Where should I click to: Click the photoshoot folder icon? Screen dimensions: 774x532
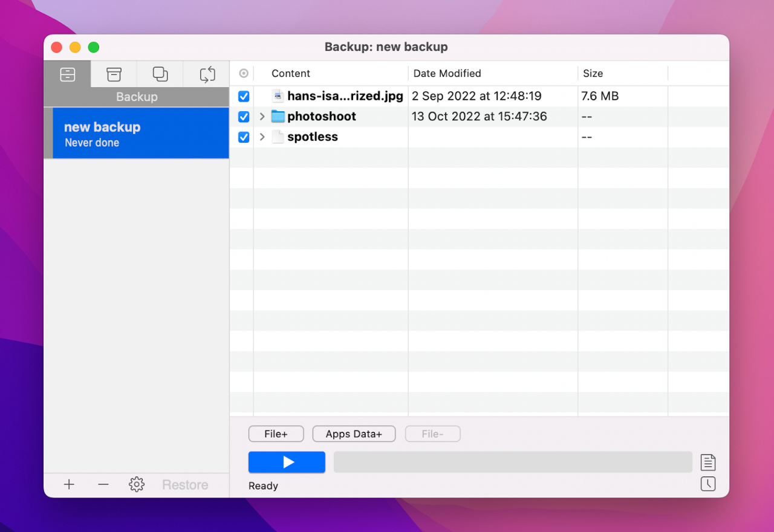[x=278, y=117]
